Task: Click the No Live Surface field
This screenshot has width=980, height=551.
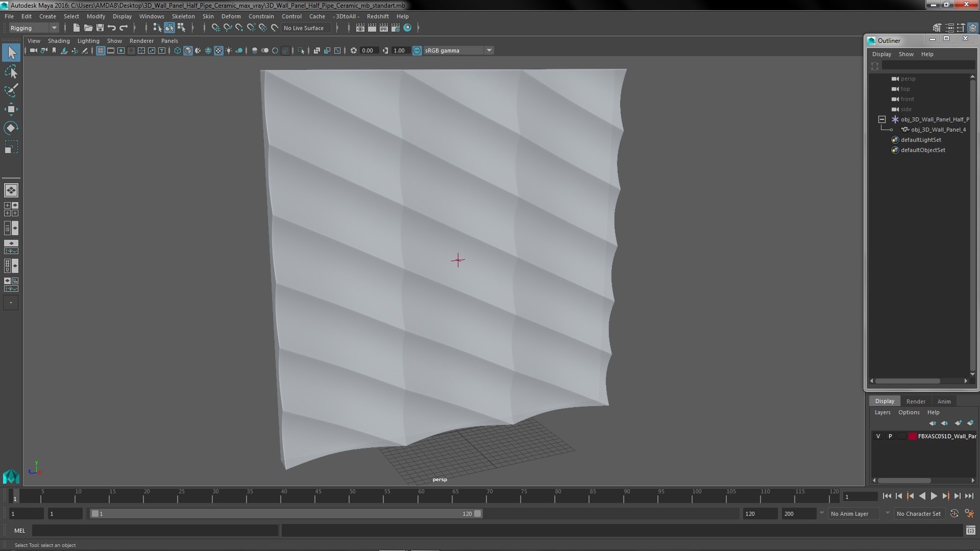Action: tap(305, 28)
